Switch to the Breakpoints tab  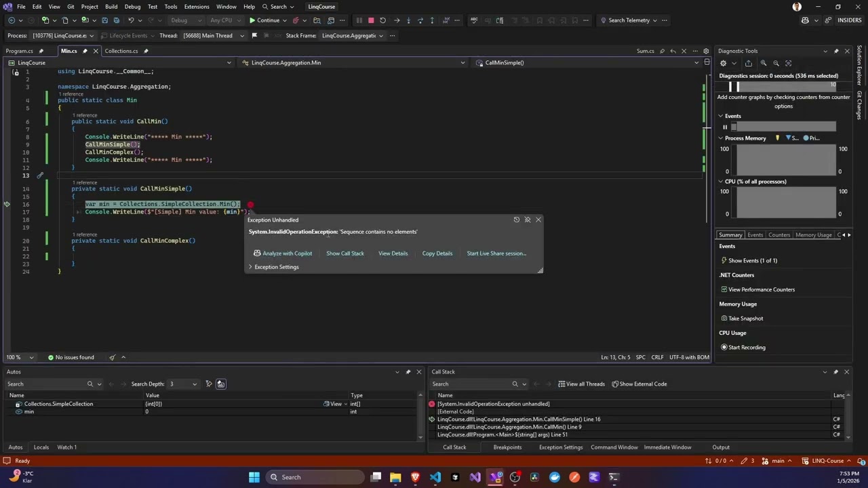click(507, 447)
